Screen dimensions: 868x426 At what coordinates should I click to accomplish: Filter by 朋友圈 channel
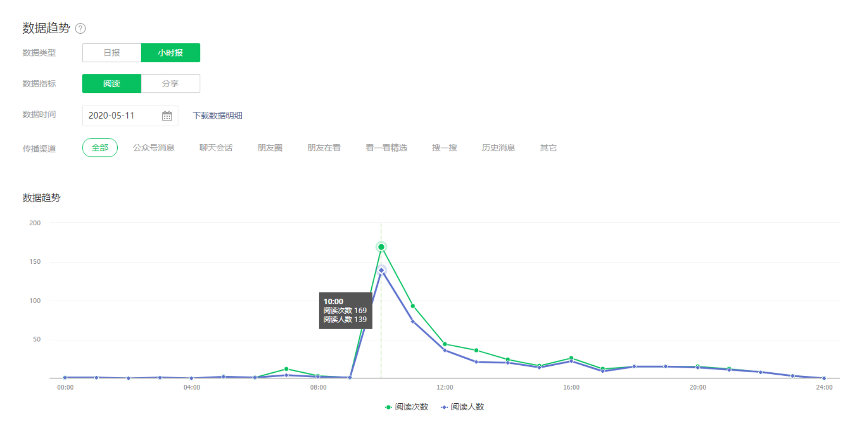(270, 148)
